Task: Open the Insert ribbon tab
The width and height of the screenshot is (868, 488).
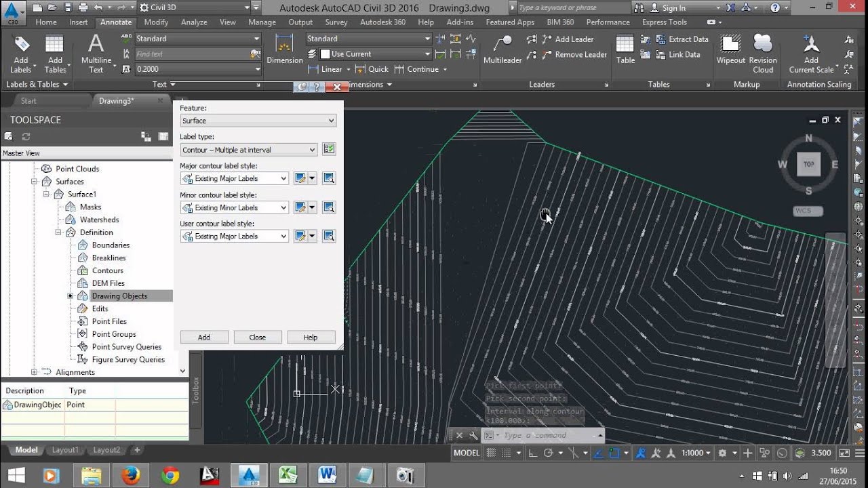Action: click(x=79, y=22)
